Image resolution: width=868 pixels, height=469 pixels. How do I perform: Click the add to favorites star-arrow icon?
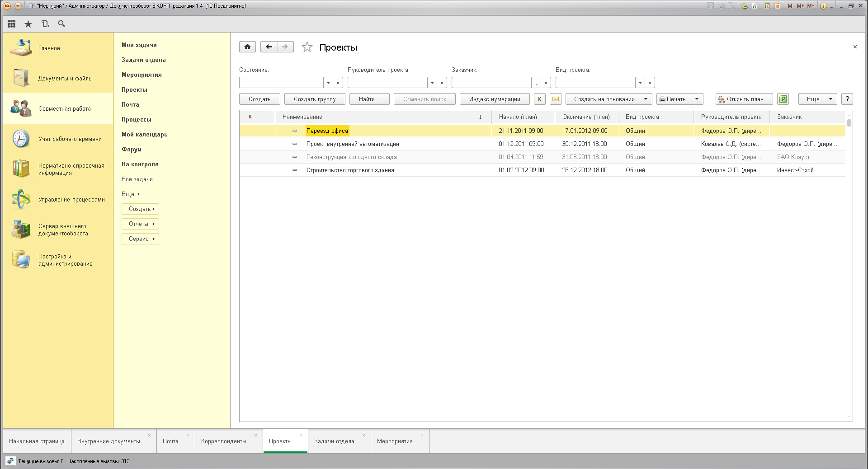click(x=744, y=6)
